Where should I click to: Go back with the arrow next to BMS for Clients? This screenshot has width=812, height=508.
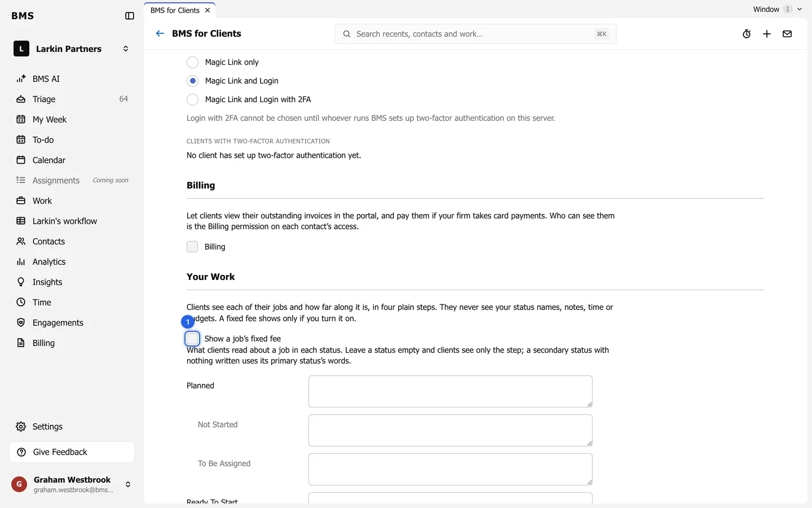coord(160,33)
